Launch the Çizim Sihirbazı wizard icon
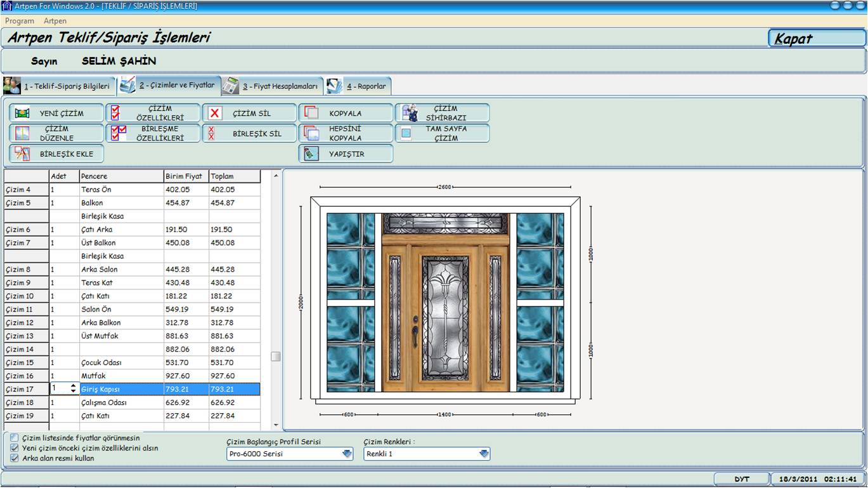868x488 pixels. point(410,114)
